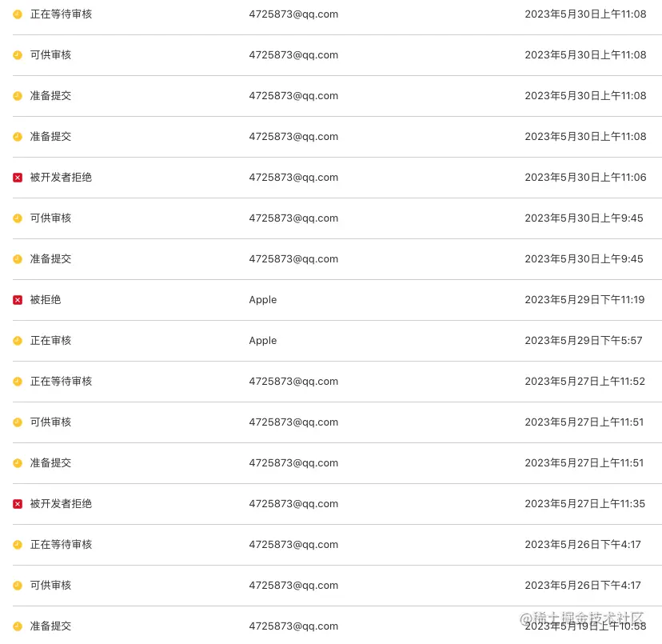The width and height of the screenshot is (662, 644).
Task: Select the 可供审核 status dated 5月30日上午11:08
Action: point(50,55)
